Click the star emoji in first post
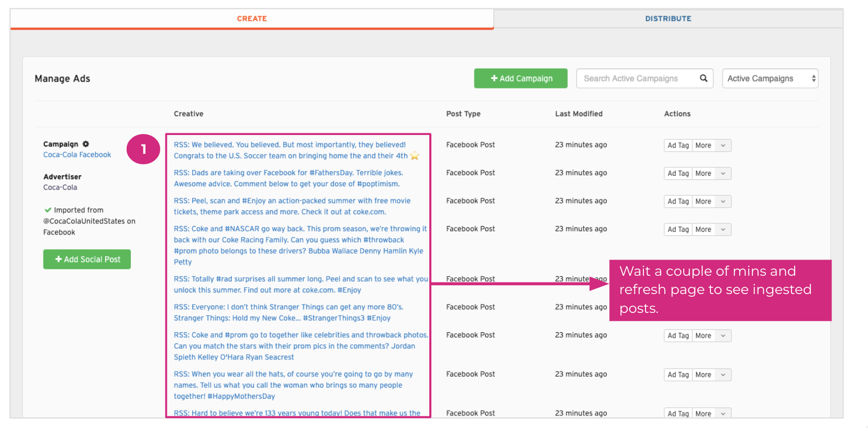This screenshot has width=868, height=428. click(415, 156)
